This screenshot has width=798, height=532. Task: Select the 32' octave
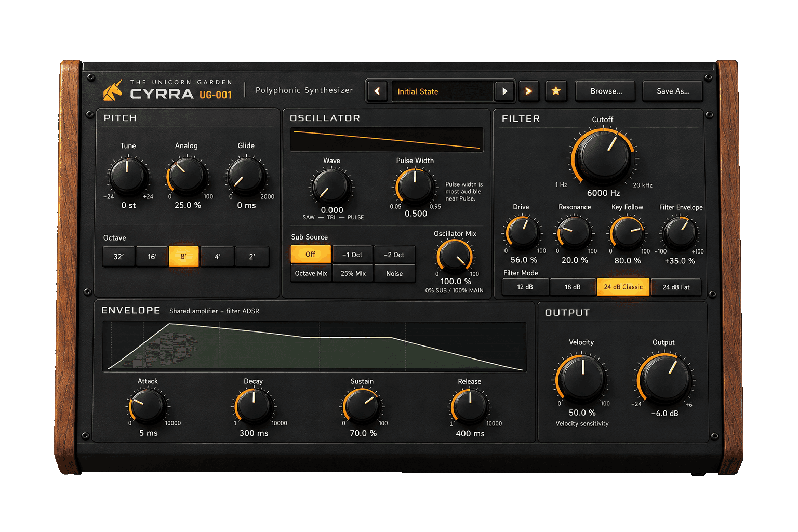click(118, 257)
